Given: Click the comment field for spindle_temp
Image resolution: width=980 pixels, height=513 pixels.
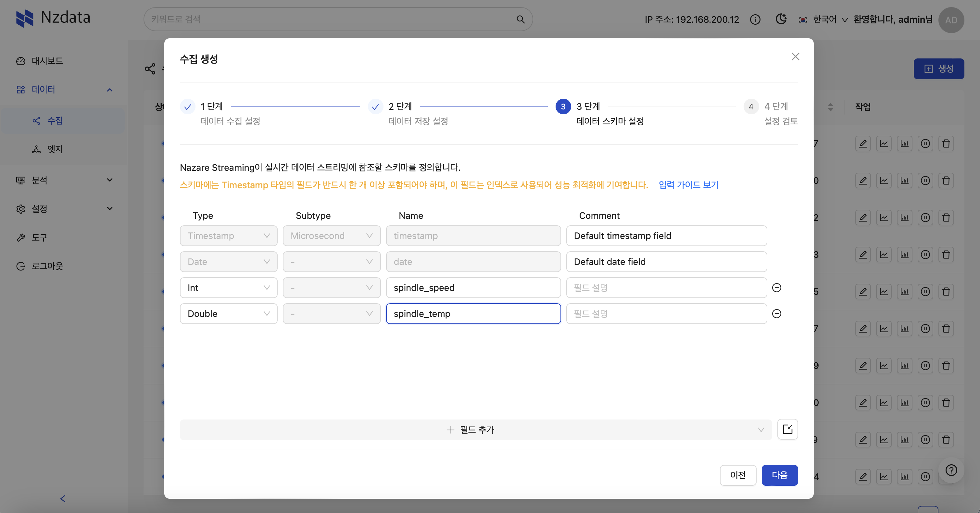Looking at the screenshot, I should pos(667,313).
